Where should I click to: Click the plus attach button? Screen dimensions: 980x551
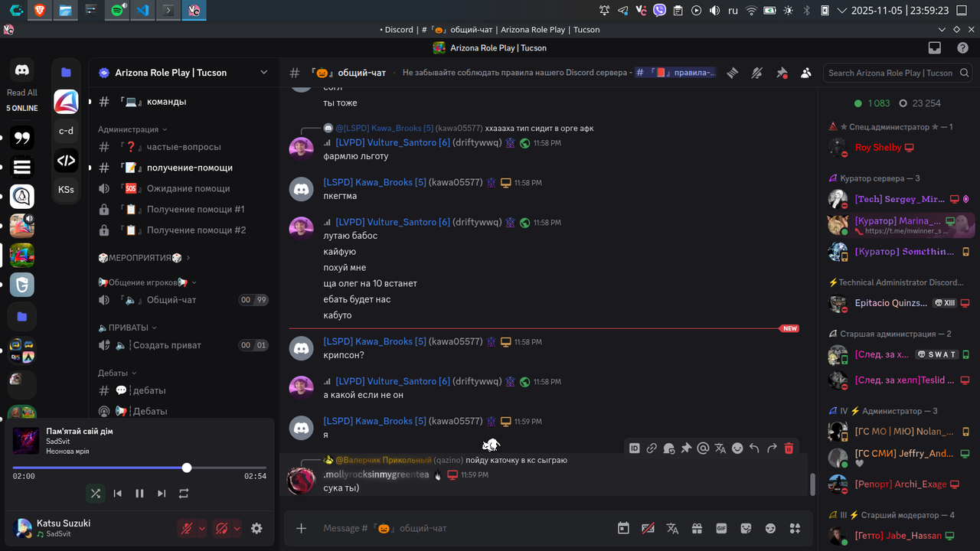point(302,528)
